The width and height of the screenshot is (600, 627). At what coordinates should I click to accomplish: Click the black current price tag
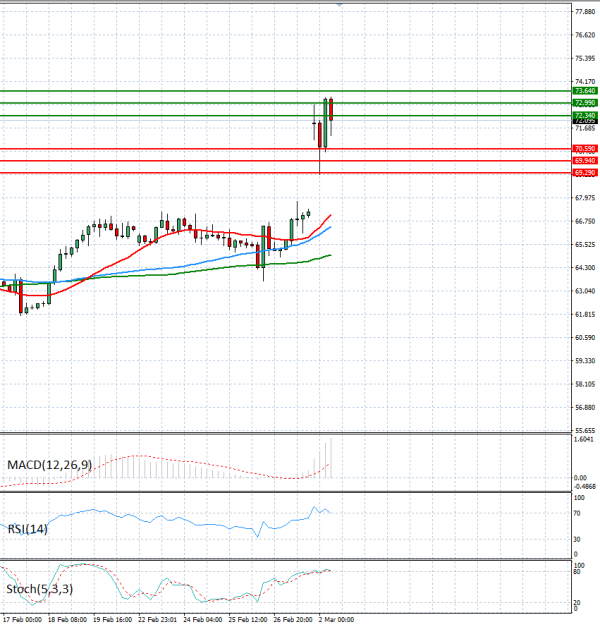tap(585, 121)
